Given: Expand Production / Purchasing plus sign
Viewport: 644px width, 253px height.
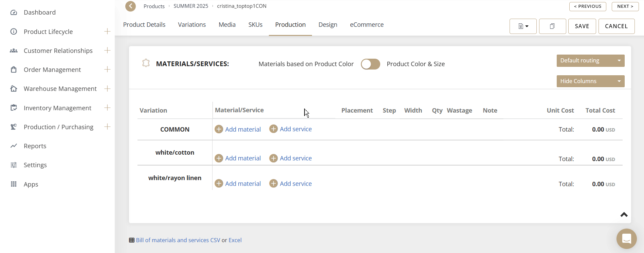Looking at the screenshot, I should 107,127.
